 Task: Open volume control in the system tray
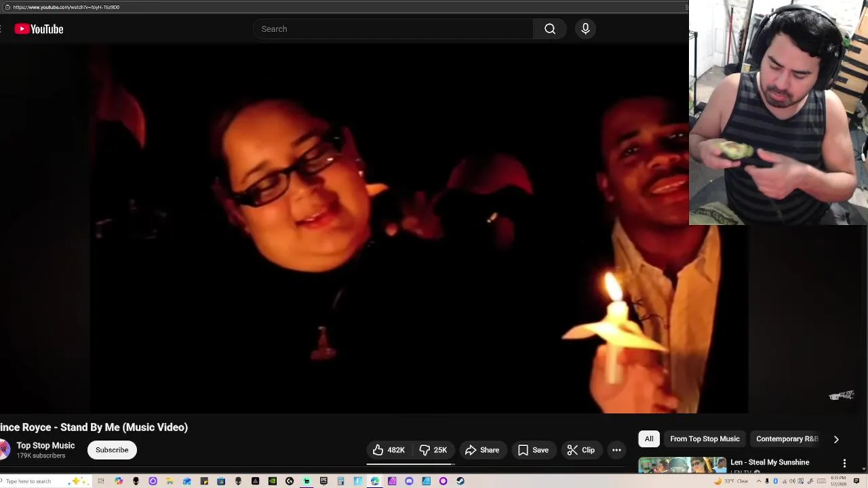click(792, 481)
